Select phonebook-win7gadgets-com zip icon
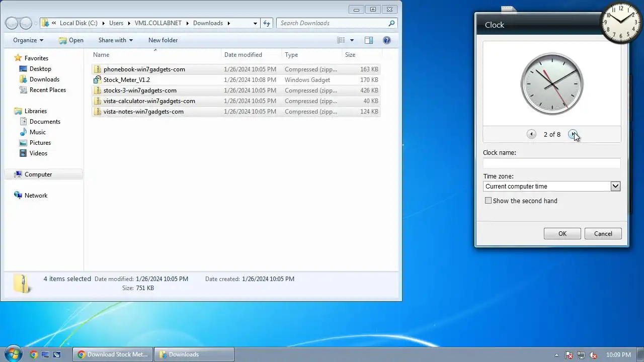 98,69
